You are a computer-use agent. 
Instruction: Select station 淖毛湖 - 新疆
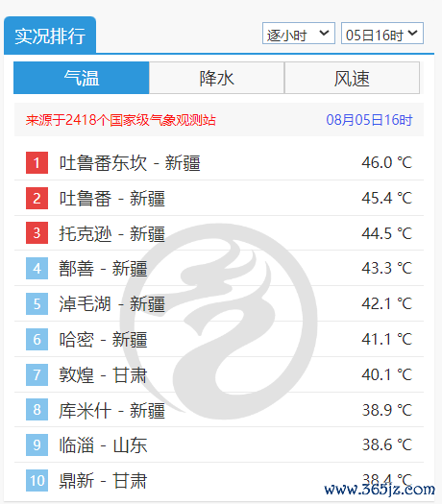pyautogui.click(x=112, y=304)
